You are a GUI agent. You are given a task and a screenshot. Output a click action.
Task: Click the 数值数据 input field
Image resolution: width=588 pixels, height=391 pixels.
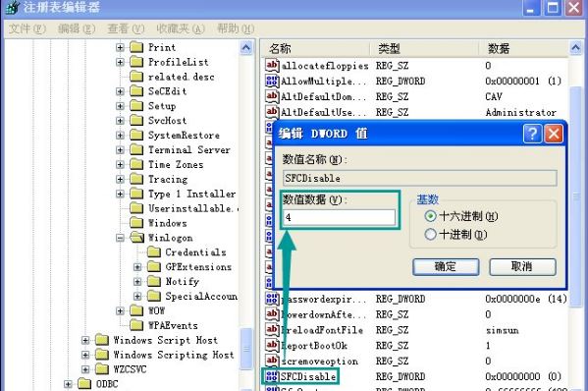tap(339, 217)
